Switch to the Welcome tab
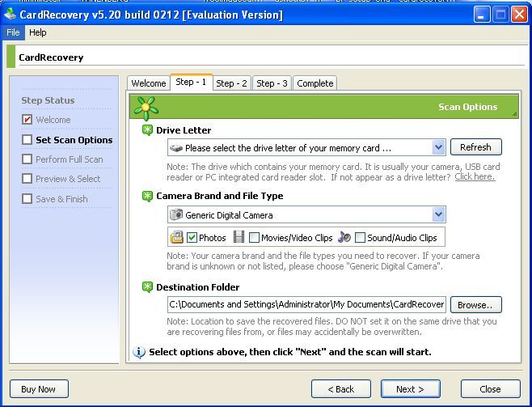 click(149, 83)
